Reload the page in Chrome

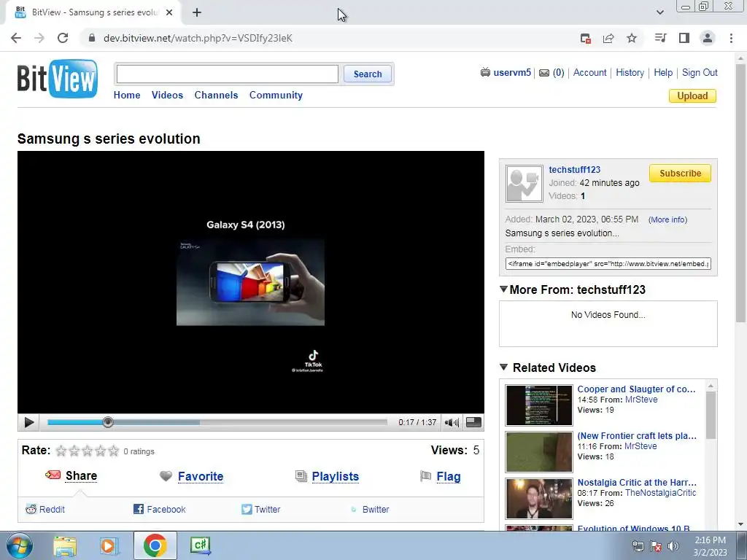[63, 38]
